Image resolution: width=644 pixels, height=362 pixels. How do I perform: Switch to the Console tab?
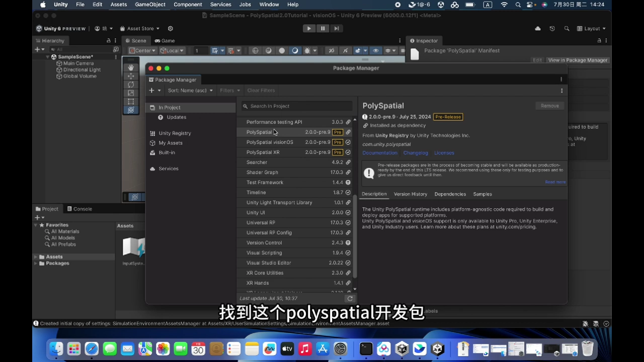point(79,209)
